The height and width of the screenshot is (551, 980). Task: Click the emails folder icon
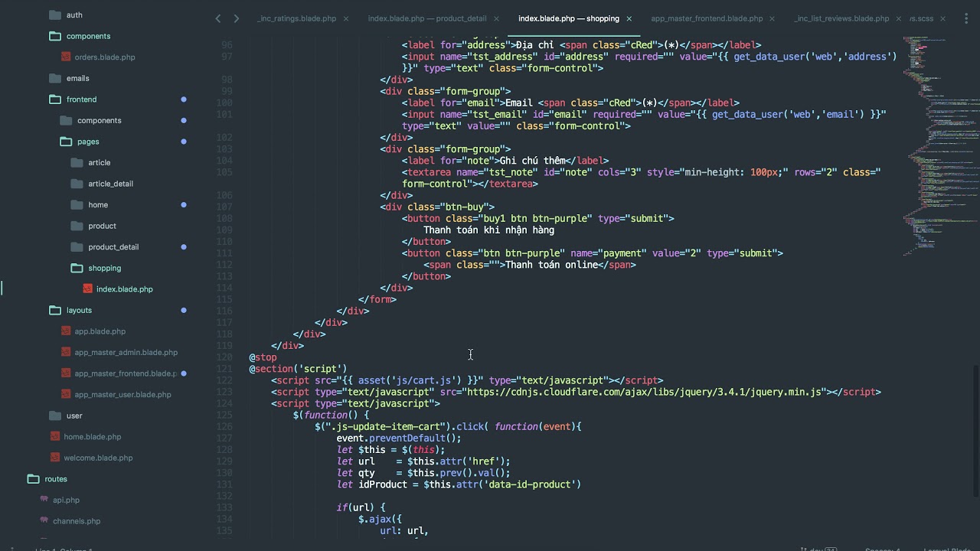[54, 78]
